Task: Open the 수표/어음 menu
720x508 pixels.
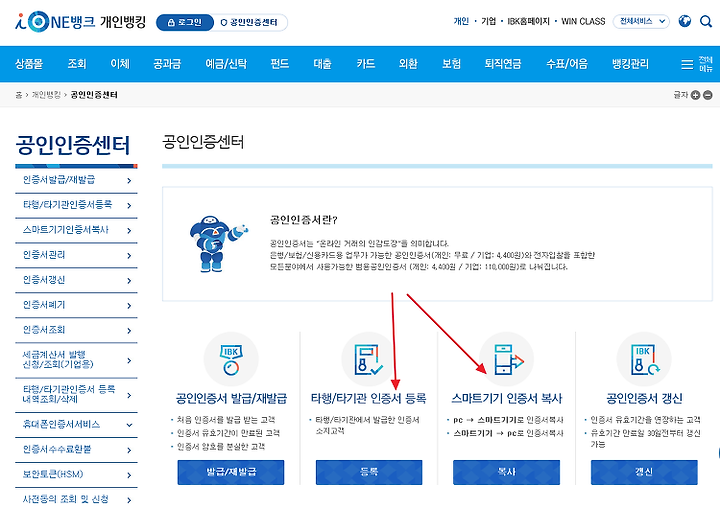Action: (567, 64)
